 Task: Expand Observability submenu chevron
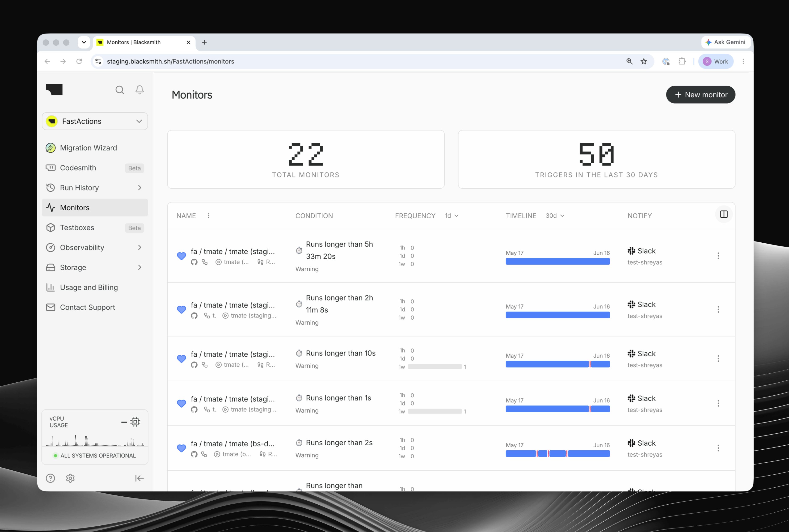tap(139, 247)
